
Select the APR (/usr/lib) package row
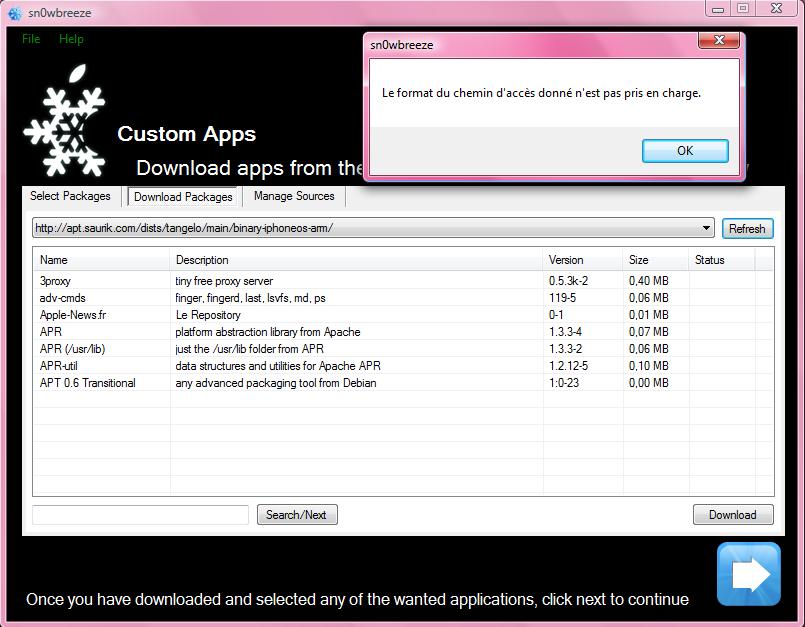pyautogui.click(x=403, y=349)
